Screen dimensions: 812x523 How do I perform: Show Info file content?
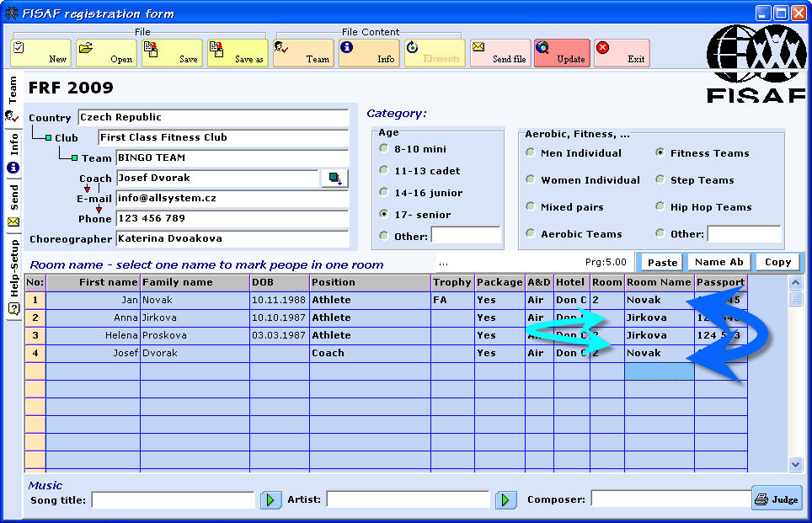[370, 53]
